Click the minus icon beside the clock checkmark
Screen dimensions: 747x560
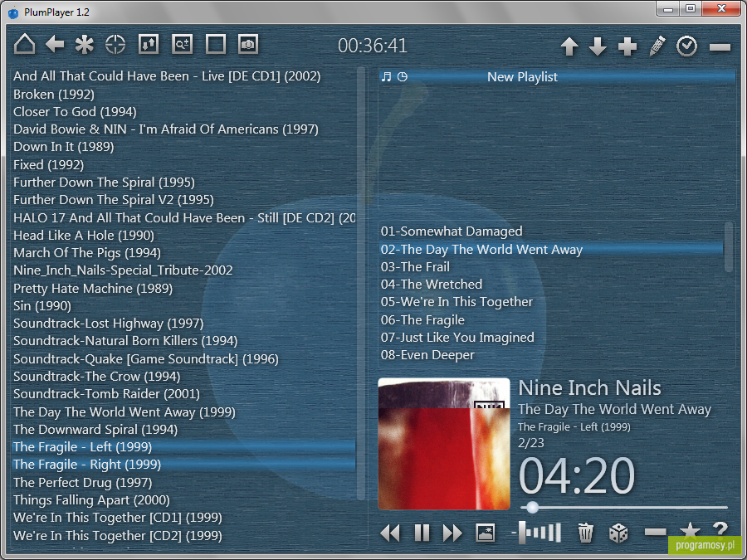click(x=720, y=46)
